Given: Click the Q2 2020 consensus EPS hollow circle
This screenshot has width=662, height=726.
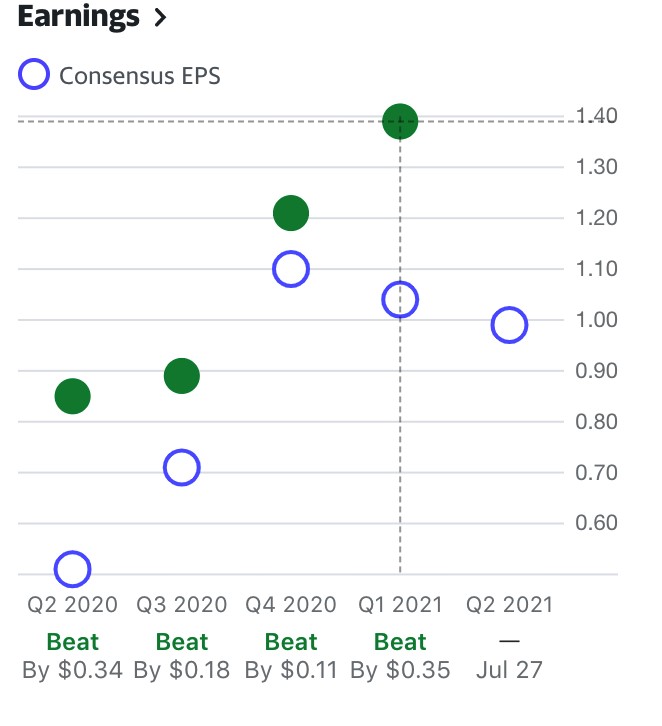Looking at the screenshot, I should [72, 569].
